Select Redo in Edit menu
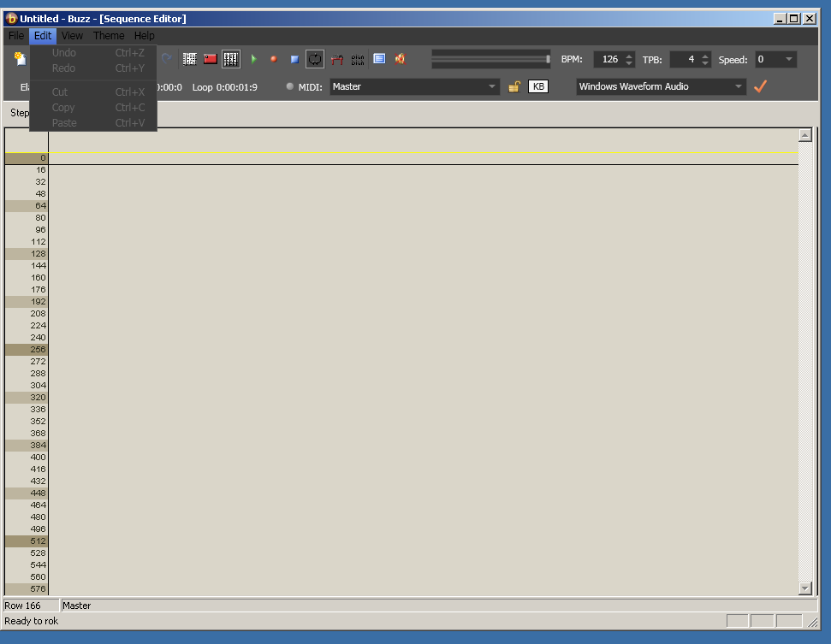Image resolution: width=831 pixels, height=644 pixels. [x=93, y=68]
